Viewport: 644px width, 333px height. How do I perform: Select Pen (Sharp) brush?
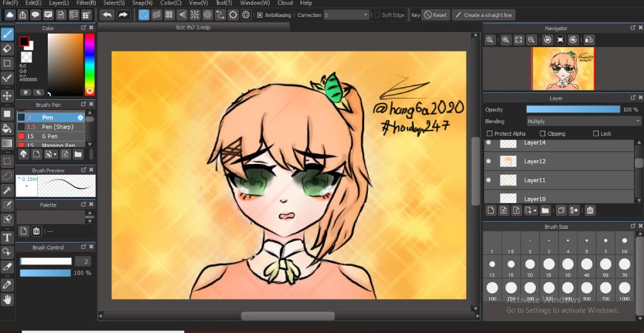pos(50,127)
